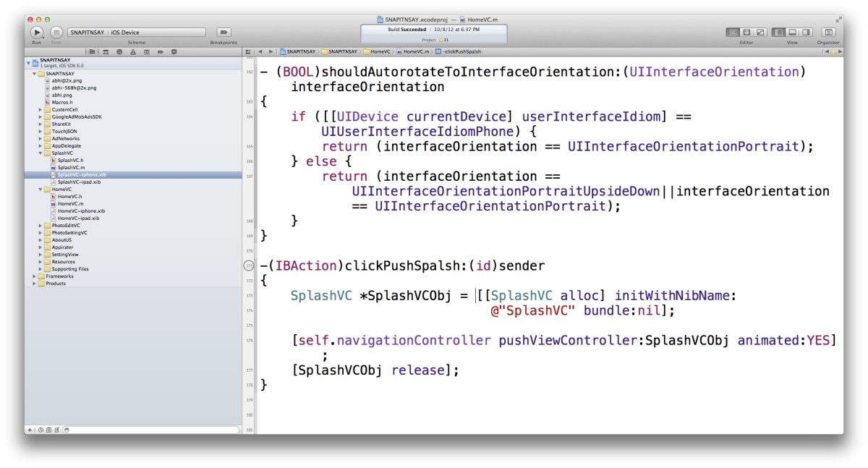This screenshot has width=868, height=468.
Task: Stop the current build task
Action: point(55,33)
